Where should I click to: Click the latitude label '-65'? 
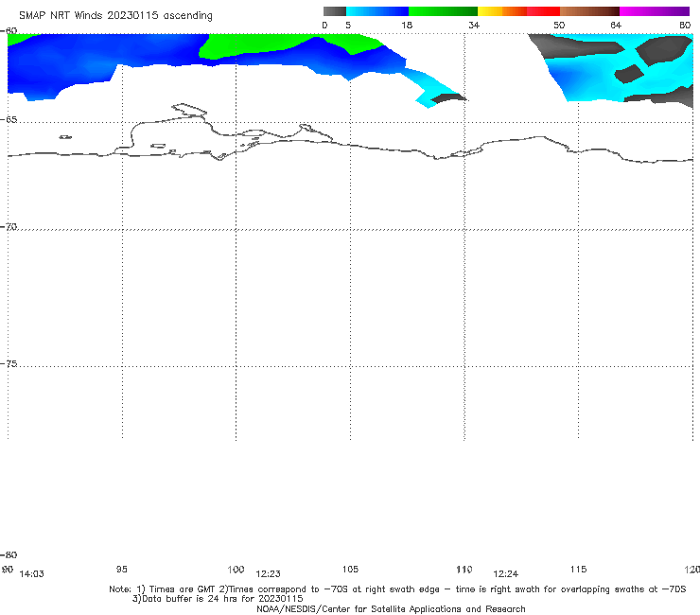coord(9,120)
